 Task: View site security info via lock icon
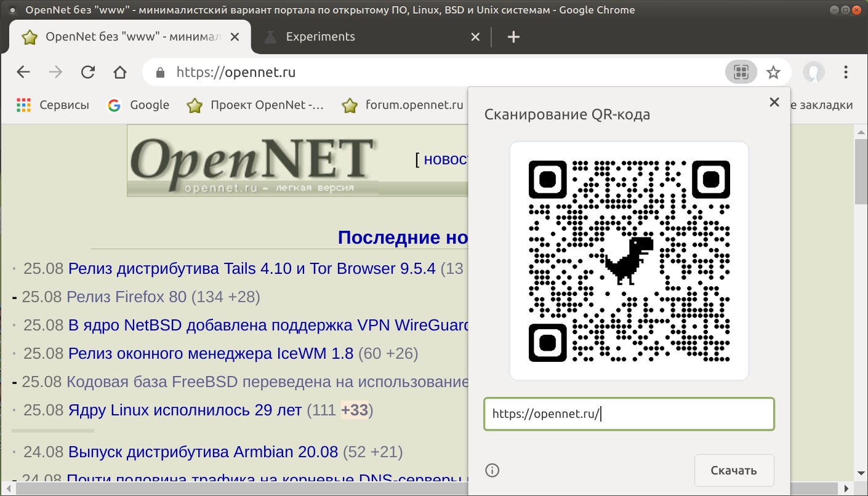click(x=161, y=73)
